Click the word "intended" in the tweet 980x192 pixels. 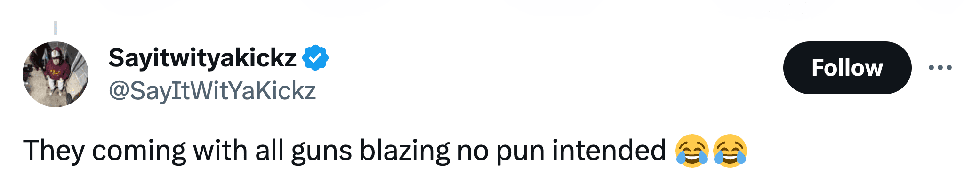609,151
